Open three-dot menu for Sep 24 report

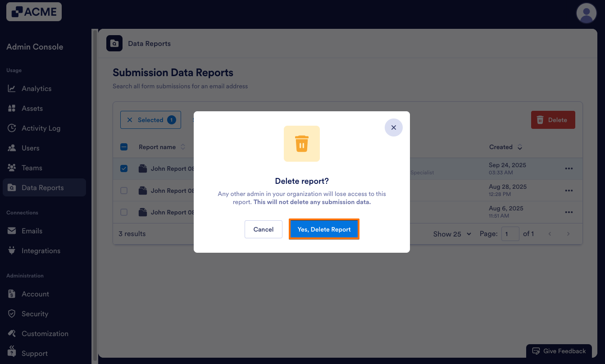click(x=569, y=169)
